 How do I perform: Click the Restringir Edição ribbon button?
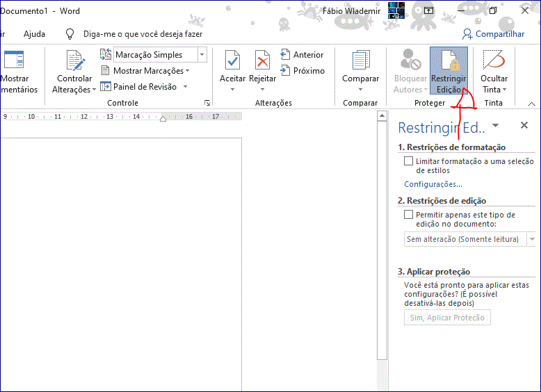click(449, 71)
